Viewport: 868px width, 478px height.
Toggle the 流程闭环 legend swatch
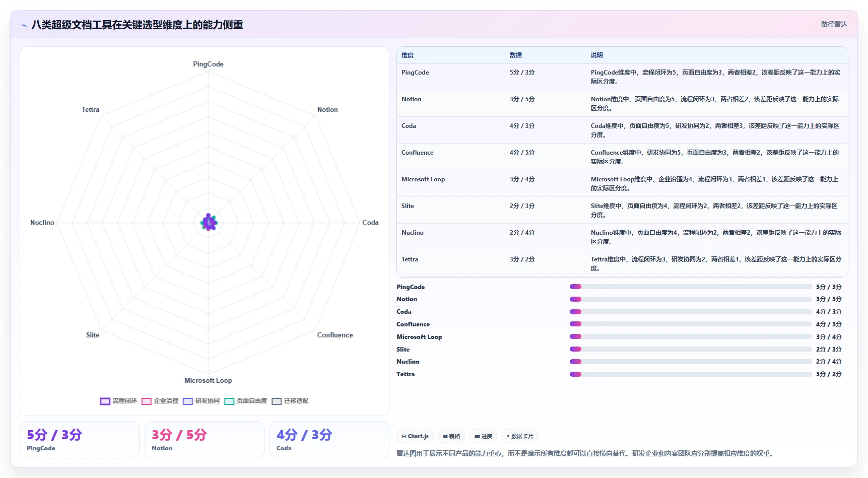[105, 401]
